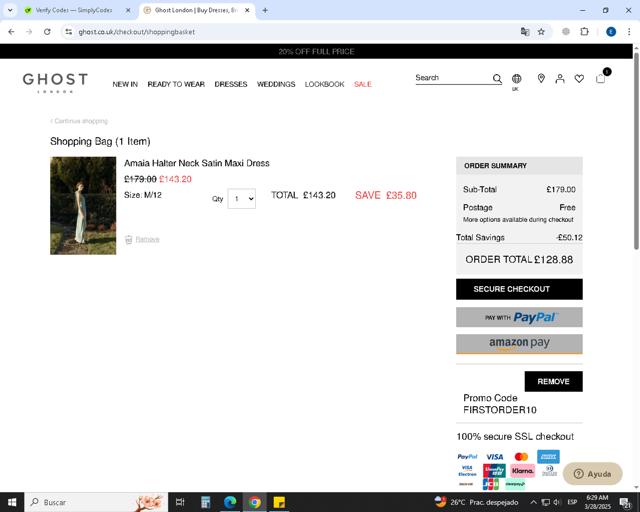The image size is (640, 512).
Task: Click the Size: M/12 text
Action: pos(143,195)
